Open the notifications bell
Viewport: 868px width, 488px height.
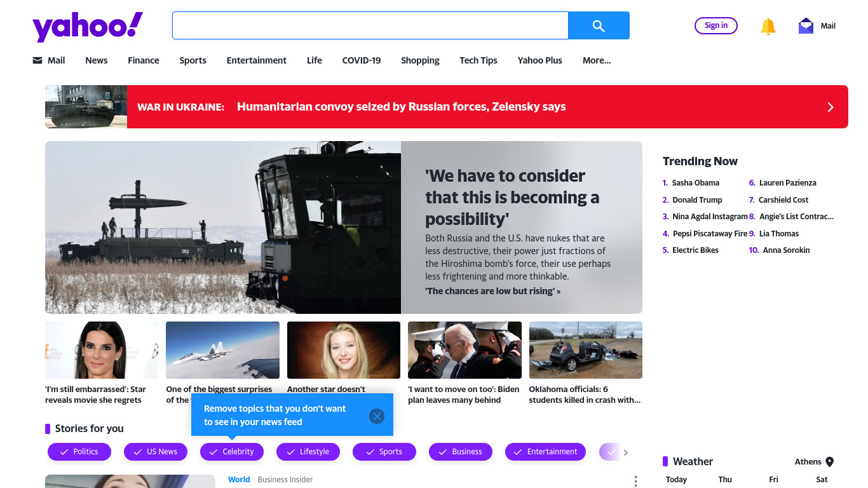(768, 26)
